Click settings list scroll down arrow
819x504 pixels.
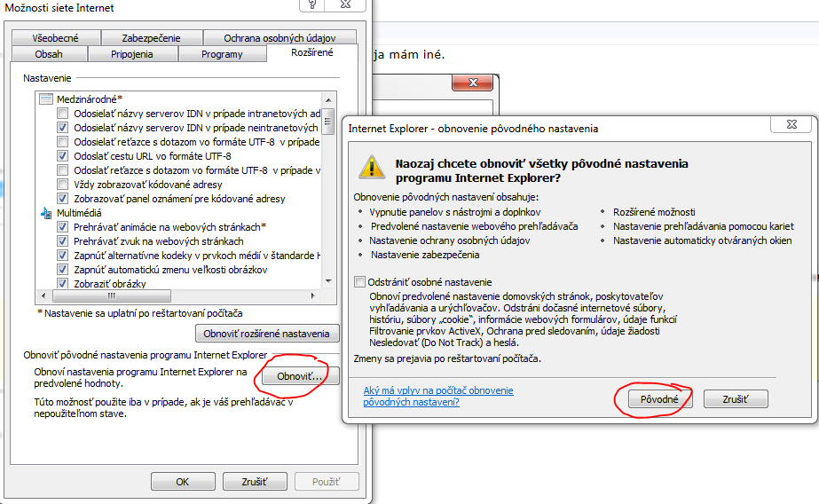[x=328, y=281]
